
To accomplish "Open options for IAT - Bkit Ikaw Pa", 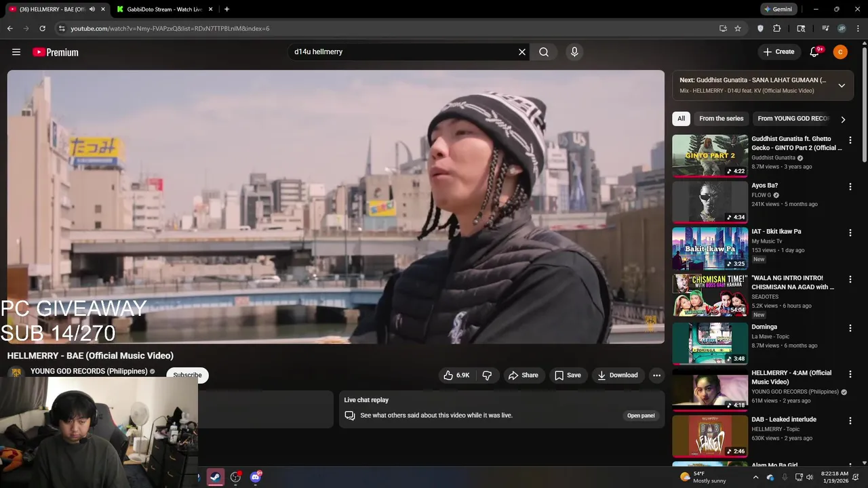I will [850, 232].
